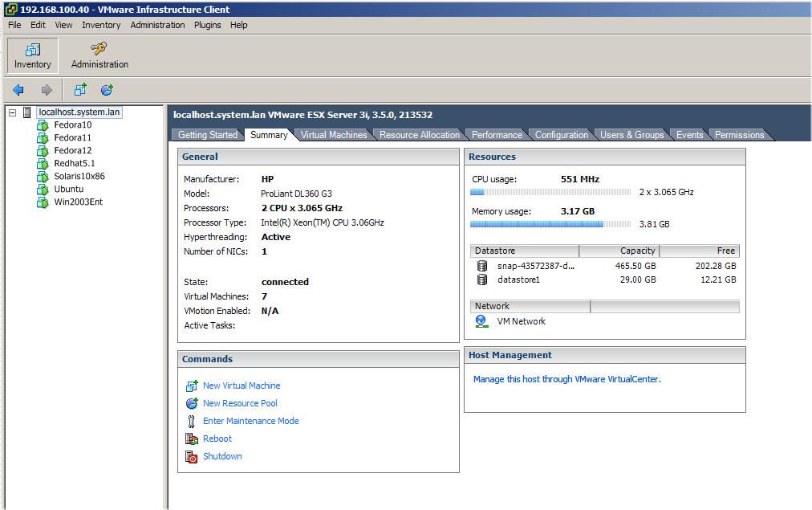Click the Fedora10 VM icon
The image size is (812, 510).
43,125
